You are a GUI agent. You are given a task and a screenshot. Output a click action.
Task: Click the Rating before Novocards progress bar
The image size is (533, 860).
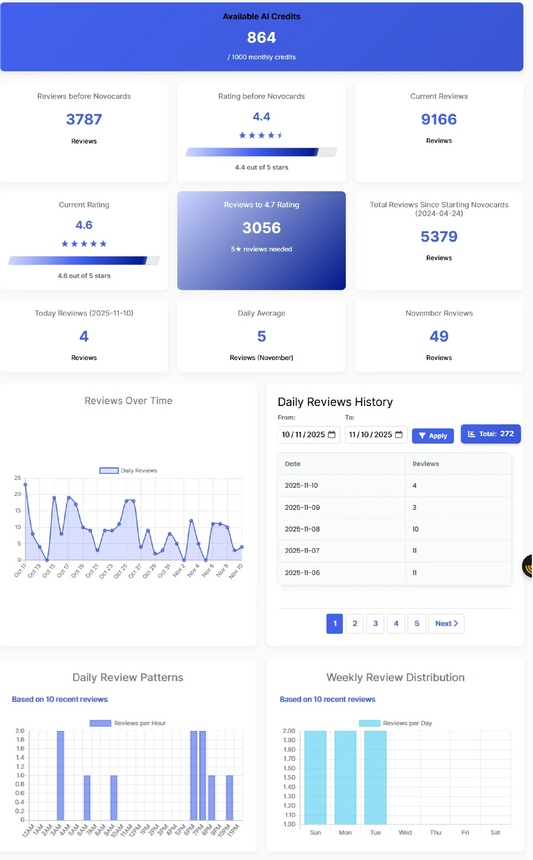pos(262,152)
